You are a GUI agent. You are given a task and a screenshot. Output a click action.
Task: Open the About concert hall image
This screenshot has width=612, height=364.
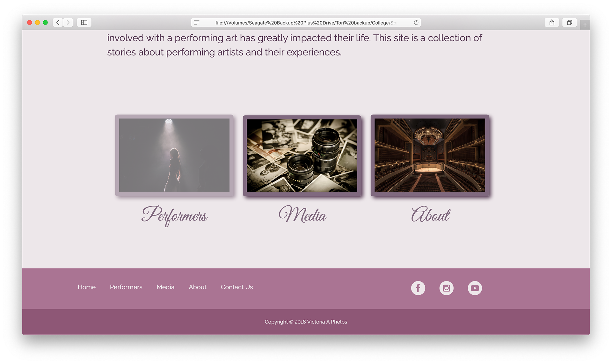pos(430,155)
